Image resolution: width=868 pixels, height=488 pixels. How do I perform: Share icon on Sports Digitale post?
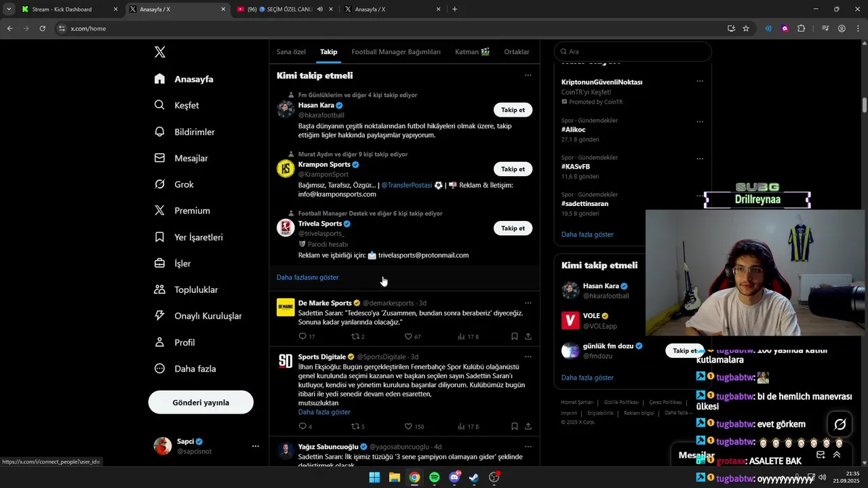[x=528, y=426]
